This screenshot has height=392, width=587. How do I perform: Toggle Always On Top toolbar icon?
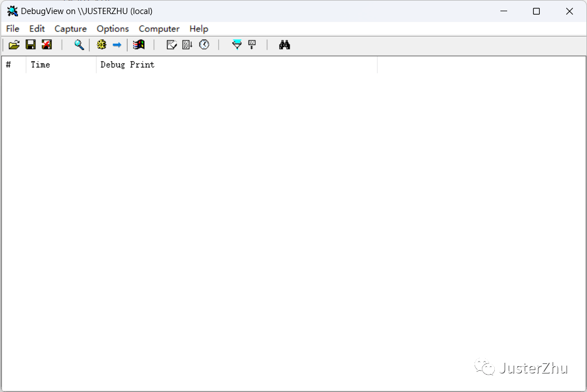pyautogui.click(x=251, y=44)
